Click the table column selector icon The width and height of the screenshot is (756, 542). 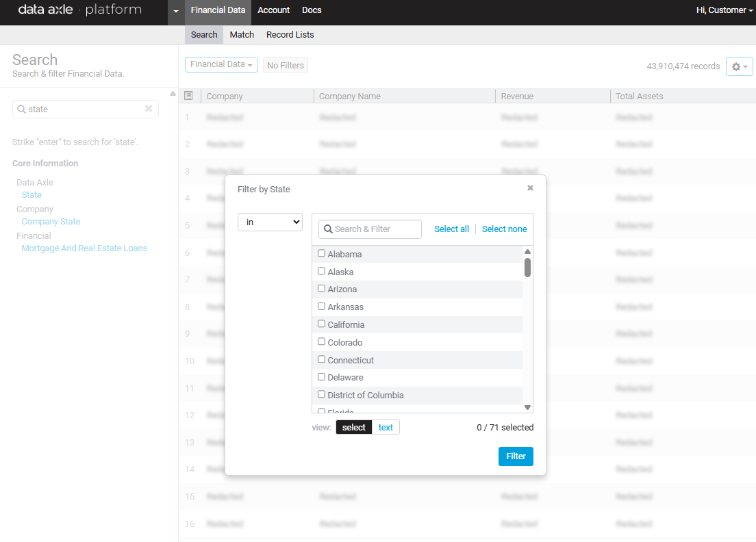click(x=189, y=96)
